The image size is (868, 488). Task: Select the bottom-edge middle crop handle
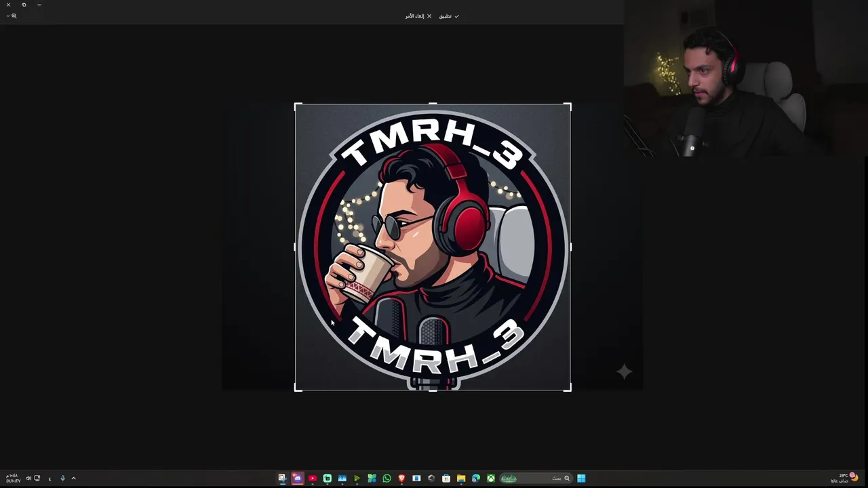(x=433, y=390)
